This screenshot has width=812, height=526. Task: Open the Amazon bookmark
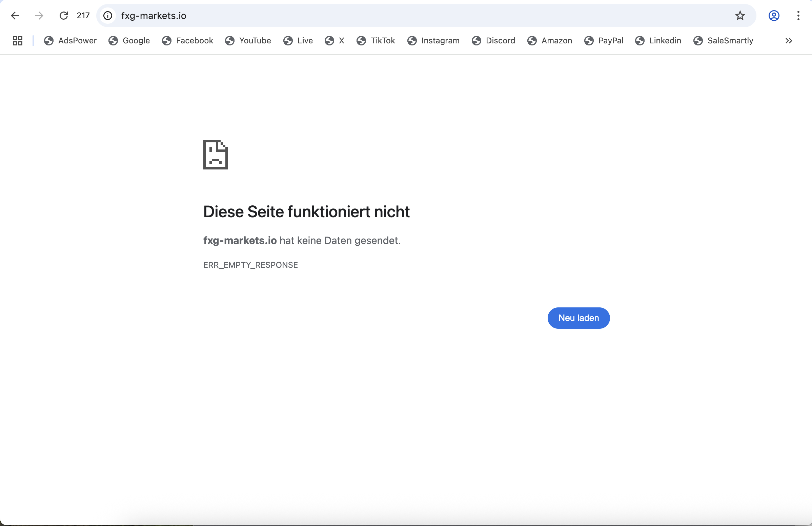point(550,41)
